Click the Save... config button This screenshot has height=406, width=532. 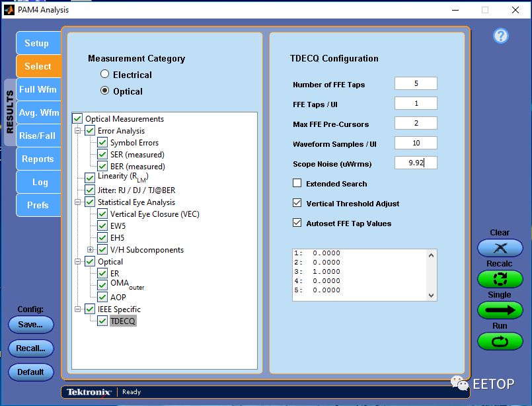click(31, 325)
